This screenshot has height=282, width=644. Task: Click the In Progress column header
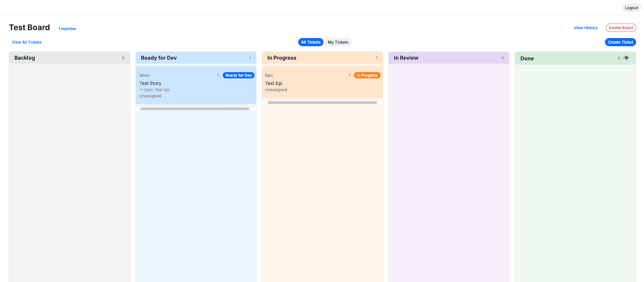coord(322,58)
